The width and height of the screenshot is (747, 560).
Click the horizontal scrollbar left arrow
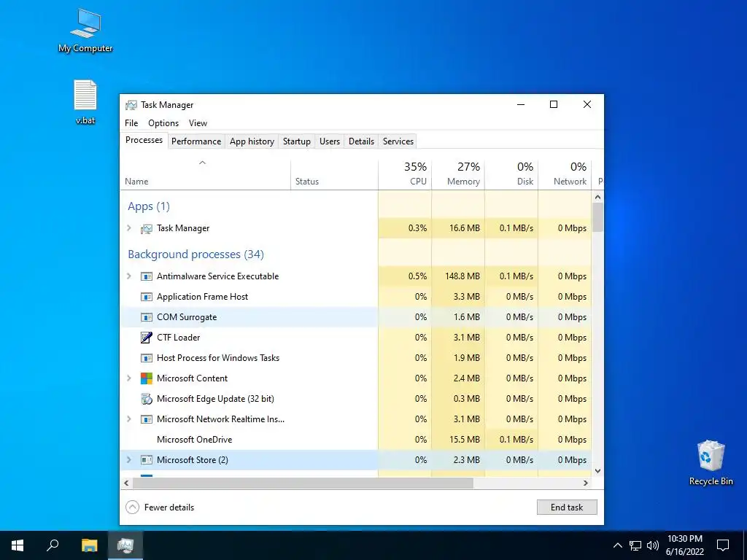(126, 483)
